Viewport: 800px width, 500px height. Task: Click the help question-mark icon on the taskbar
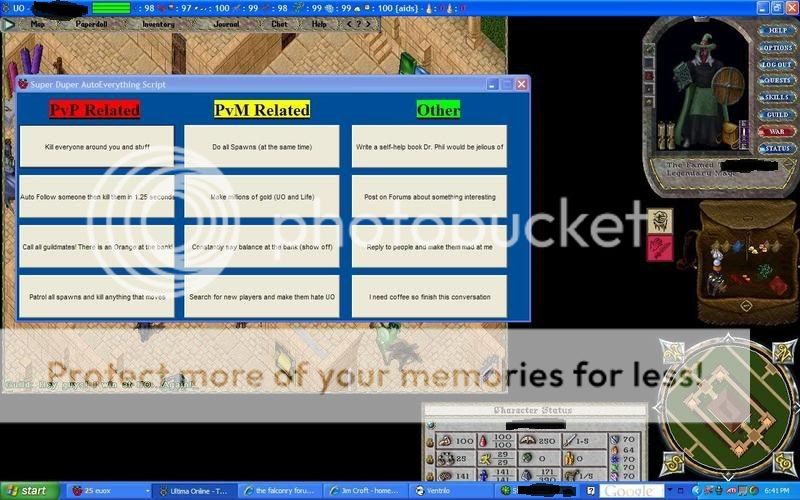point(591,491)
